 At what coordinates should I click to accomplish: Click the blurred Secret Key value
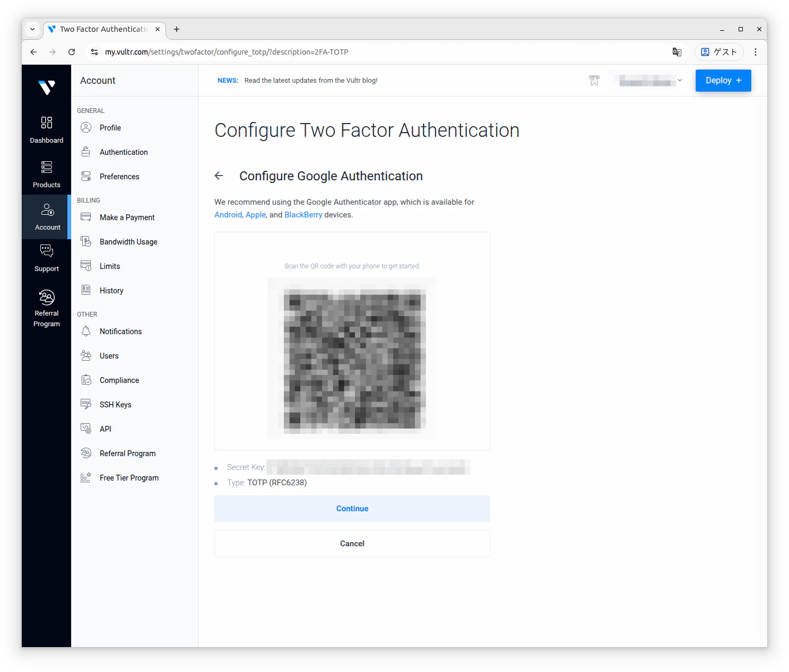pos(368,467)
